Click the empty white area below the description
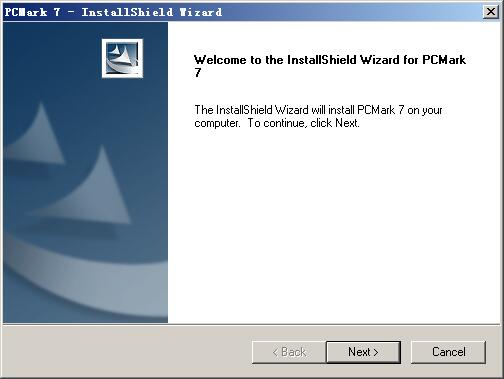 coord(333,227)
